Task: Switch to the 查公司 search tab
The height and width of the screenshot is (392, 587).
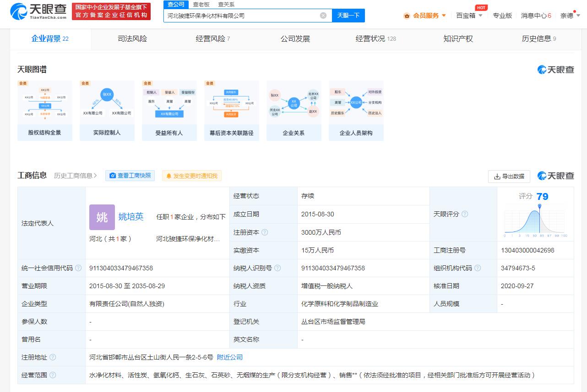Action: (x=176, y=5)
